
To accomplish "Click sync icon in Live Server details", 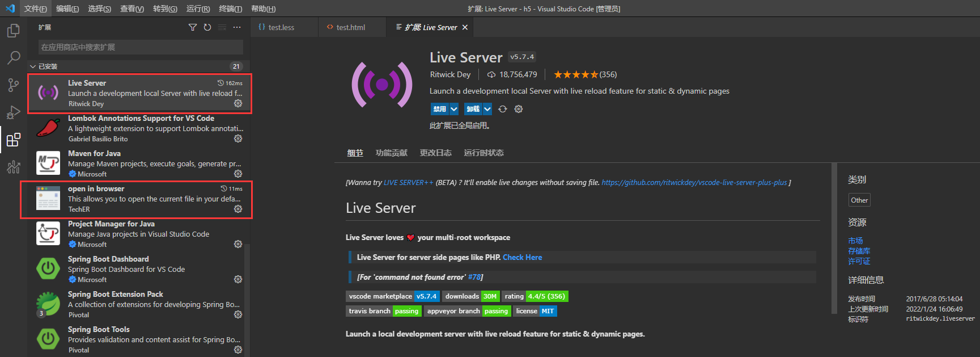I will tap(503, 109).
